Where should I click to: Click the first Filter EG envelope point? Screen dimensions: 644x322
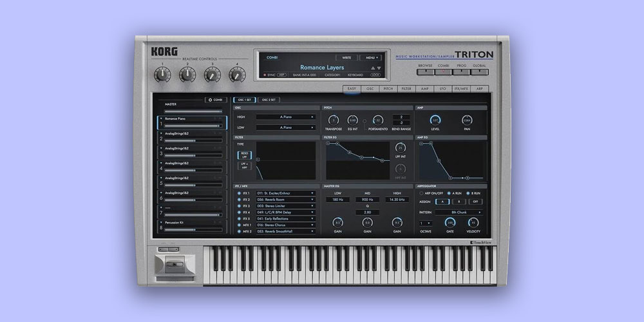pyautogui.click(x=328, y=144)
